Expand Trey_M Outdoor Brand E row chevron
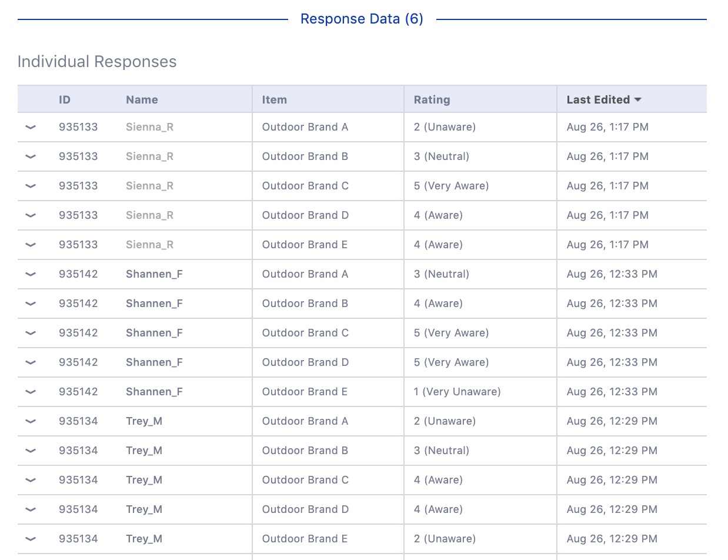This screenshot has height=560, width=728. point(31,539)
